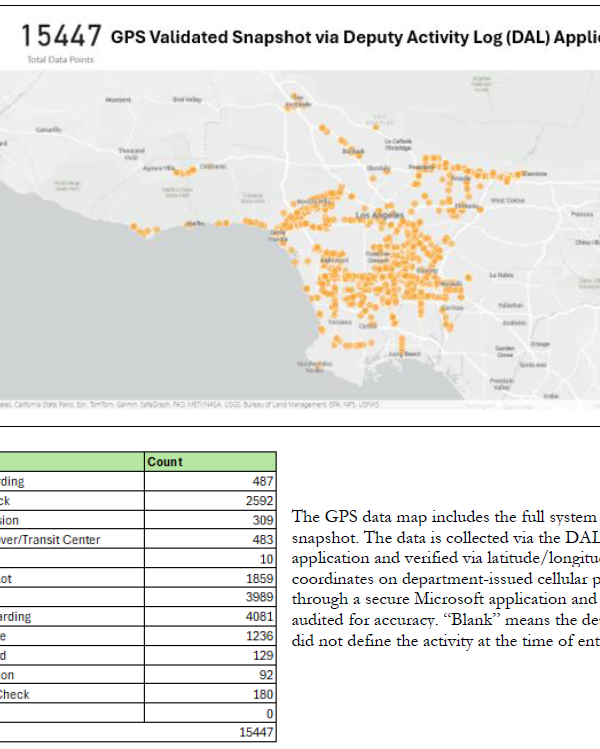Viewport: 600px width, 749px height.
Task: Click the Garden Grove map label
Action: click(x=506, y=351)
